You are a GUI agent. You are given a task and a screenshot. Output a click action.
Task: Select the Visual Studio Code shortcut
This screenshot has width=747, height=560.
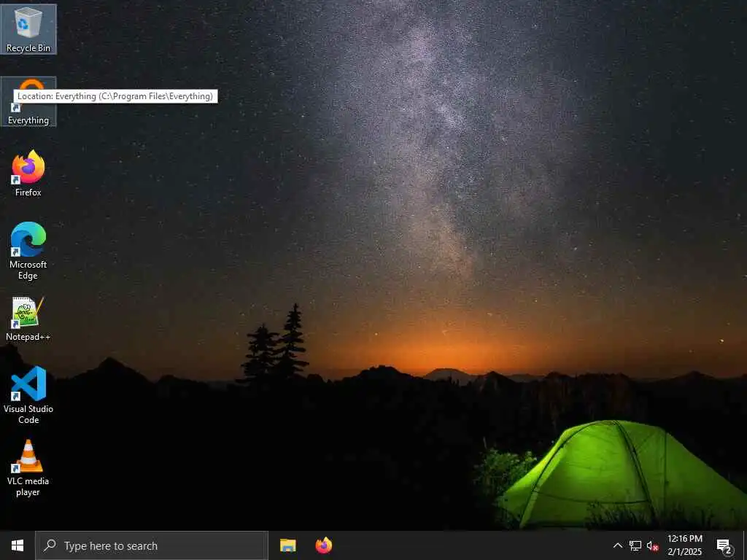tap(28, 395)
